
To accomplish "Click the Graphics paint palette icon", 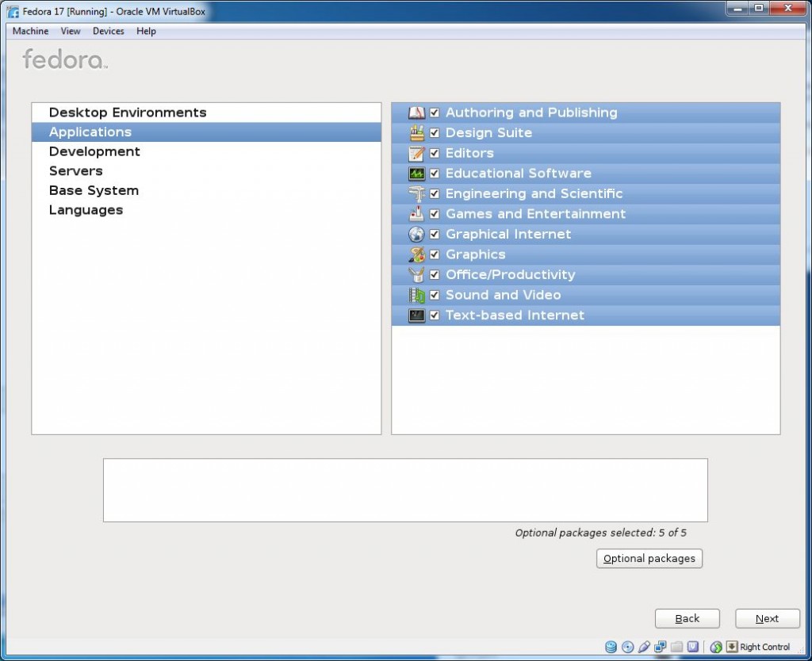I will tap(416, 254).
